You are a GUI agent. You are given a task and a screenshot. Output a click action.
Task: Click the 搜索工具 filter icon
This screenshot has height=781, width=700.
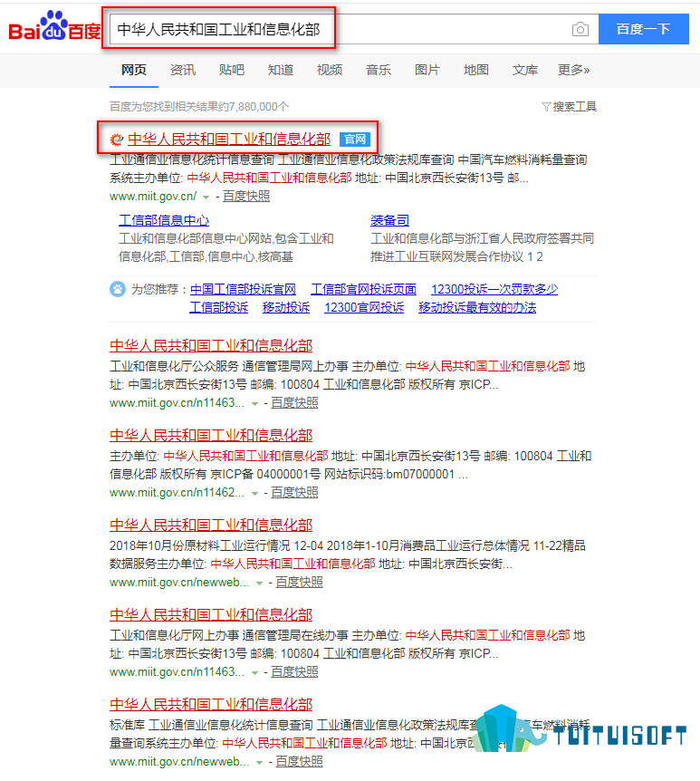point(546,107)
